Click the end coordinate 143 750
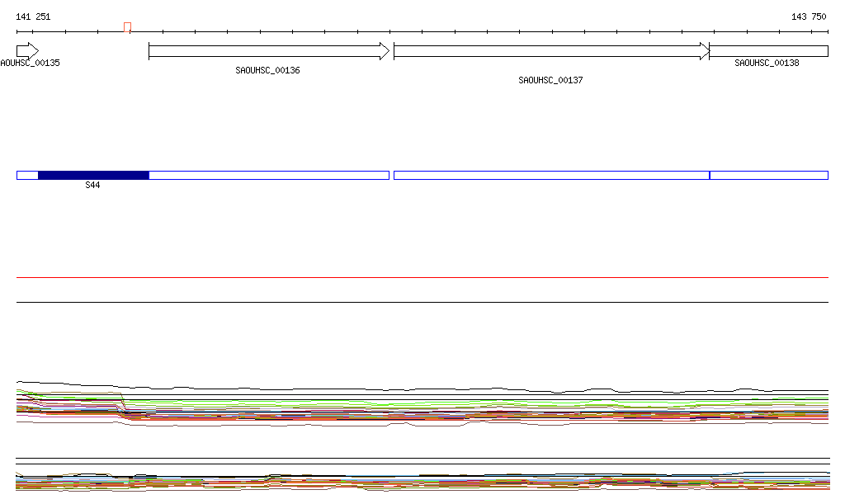Viewport: 845px width, 504px height. [808, 16]
